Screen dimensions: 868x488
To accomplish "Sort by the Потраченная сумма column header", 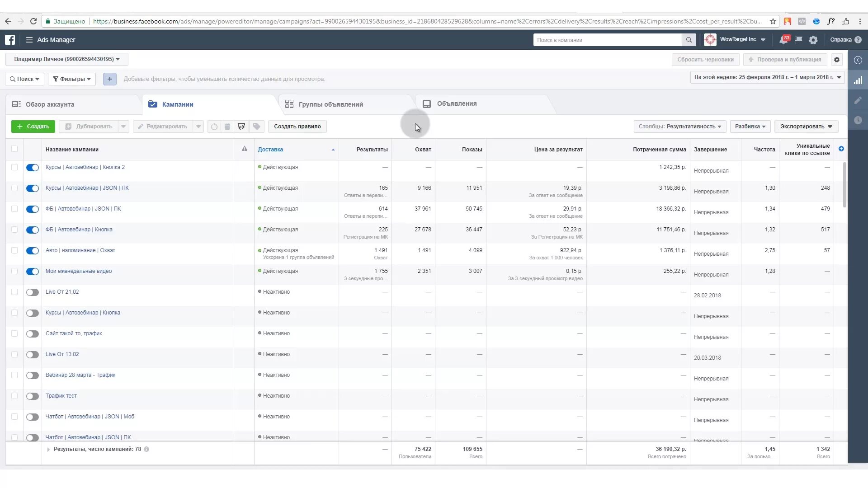I will coord(659,150).
